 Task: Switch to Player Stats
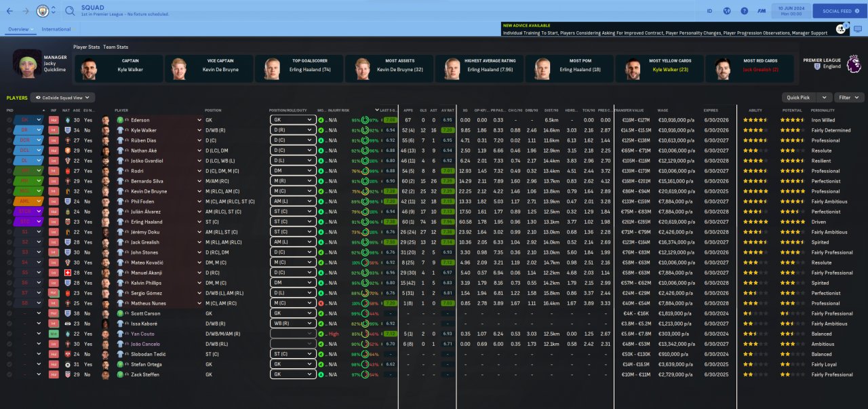[x=87, y=47]
